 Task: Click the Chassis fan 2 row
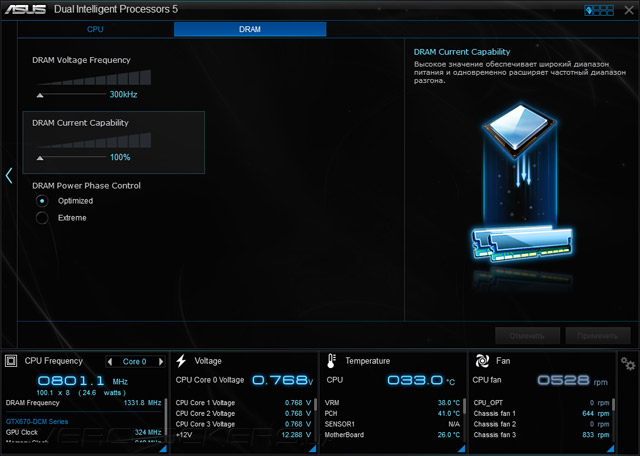(x=541, y=424)
